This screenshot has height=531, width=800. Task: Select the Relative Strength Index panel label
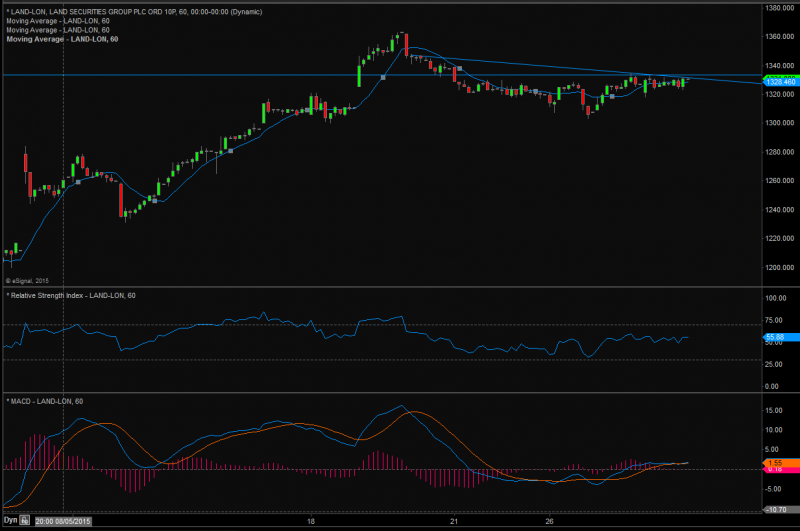pyautogui.click(x=71, y=295)
